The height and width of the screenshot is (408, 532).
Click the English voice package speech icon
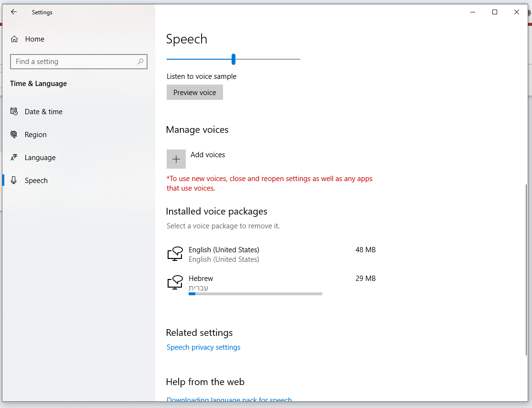pos(175,254)
